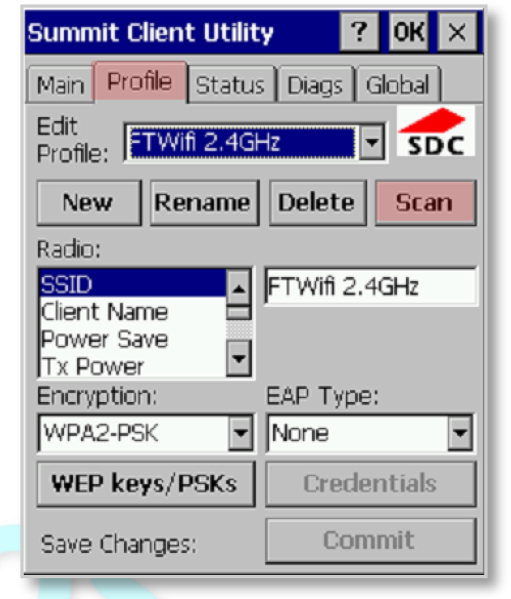Click the SDC logo

click(435, 131)
